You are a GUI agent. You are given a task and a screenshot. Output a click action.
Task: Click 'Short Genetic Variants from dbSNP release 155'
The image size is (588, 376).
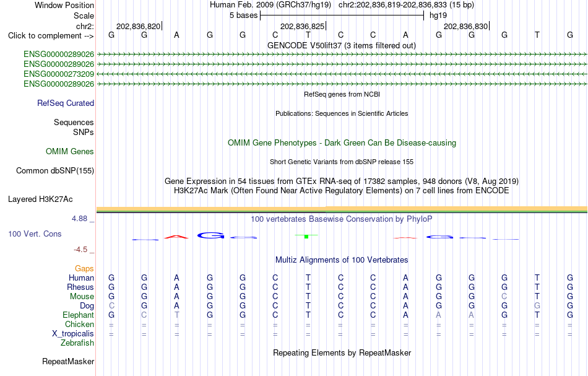[342, 162]
